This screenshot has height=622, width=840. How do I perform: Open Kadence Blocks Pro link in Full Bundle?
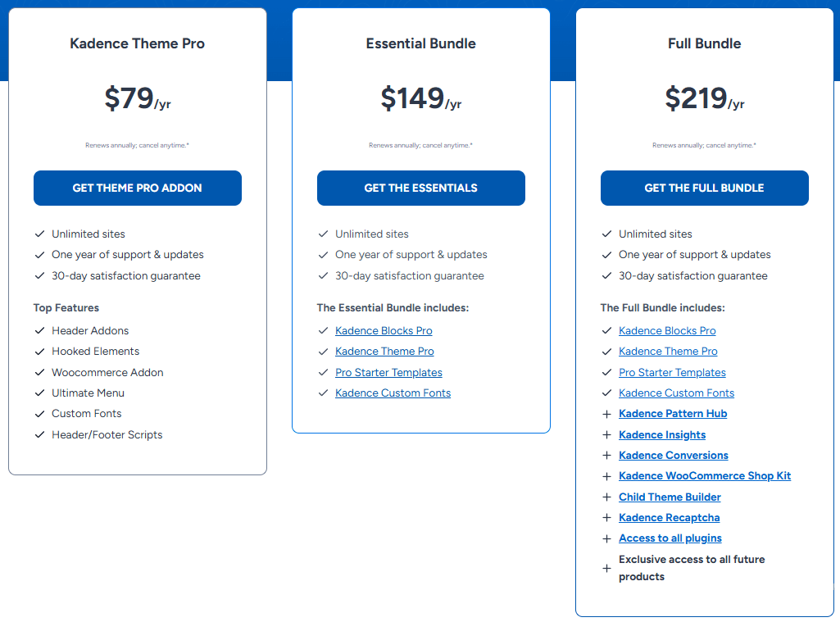(667, 331)
